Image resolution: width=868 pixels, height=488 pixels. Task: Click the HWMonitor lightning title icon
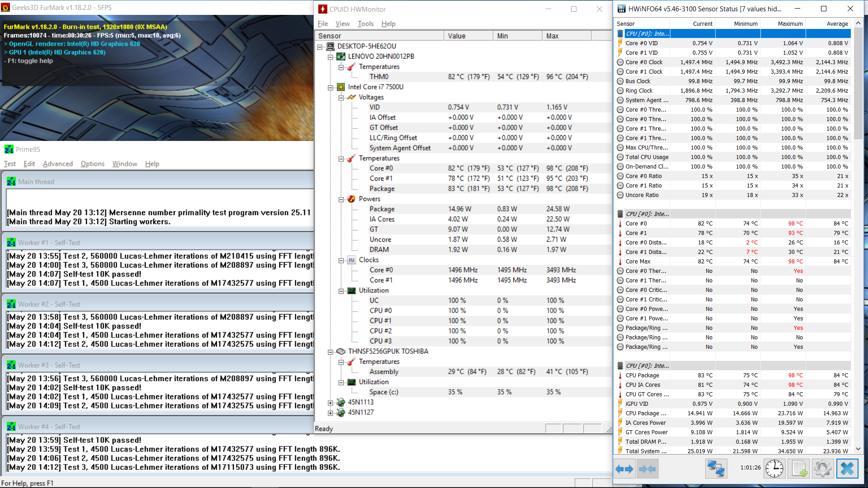323,9
